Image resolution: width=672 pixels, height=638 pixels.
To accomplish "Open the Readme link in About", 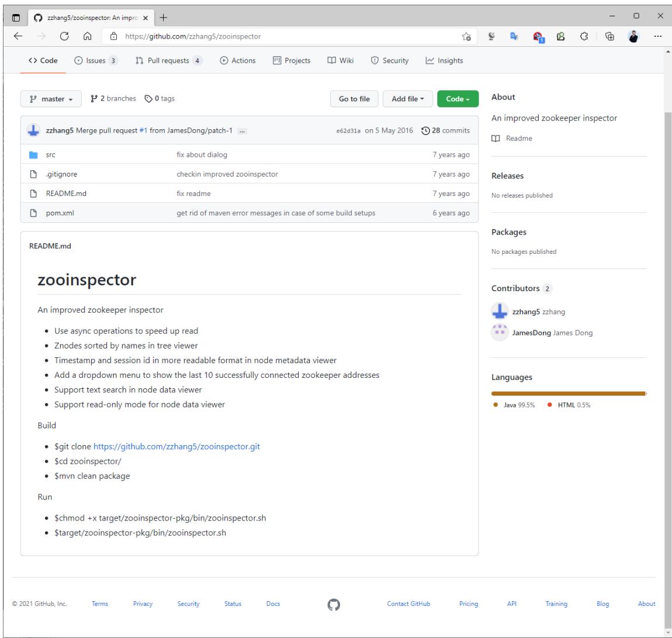I will tap(512, 138).
